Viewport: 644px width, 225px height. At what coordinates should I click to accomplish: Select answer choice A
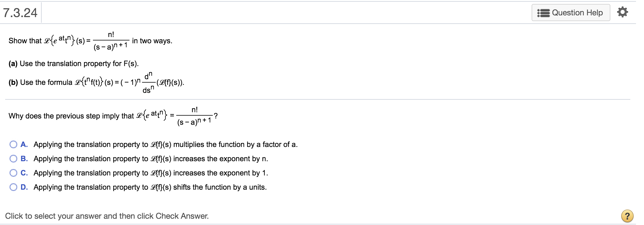pyautogui.click(x=13, y=144)
